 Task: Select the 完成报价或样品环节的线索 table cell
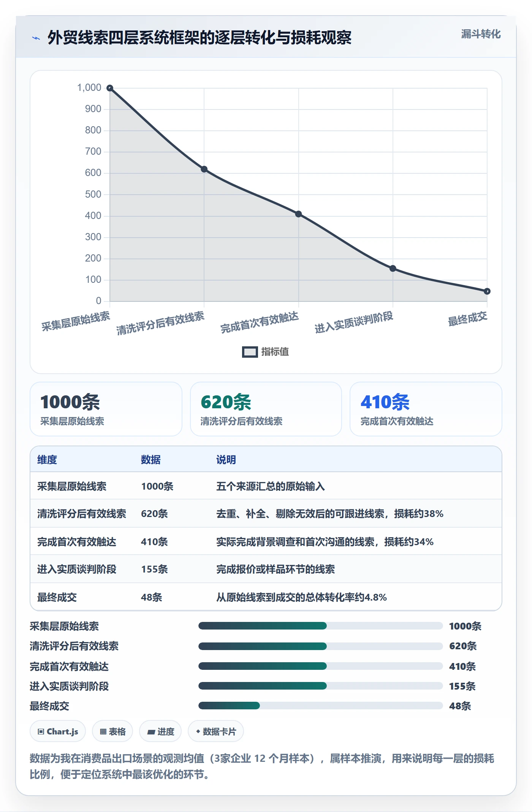pyautogui.click(x=275, y=569)
